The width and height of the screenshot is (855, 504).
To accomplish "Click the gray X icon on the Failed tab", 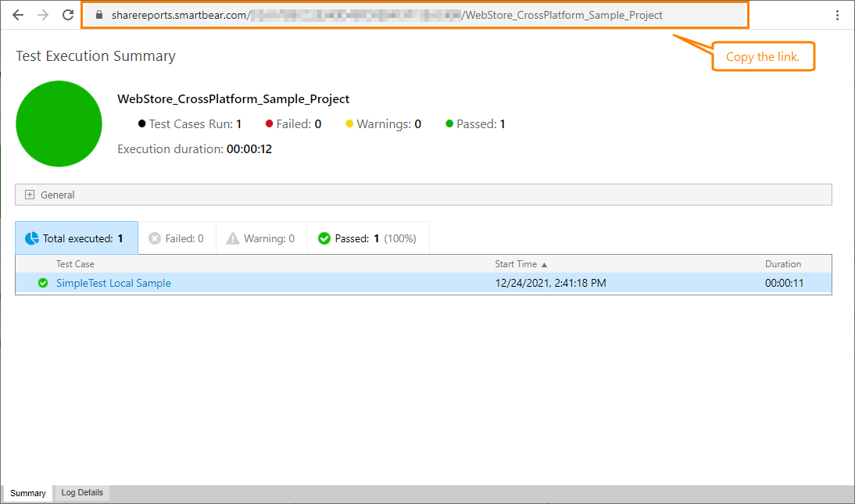I will pyautogui.click(x=156, y=238).
